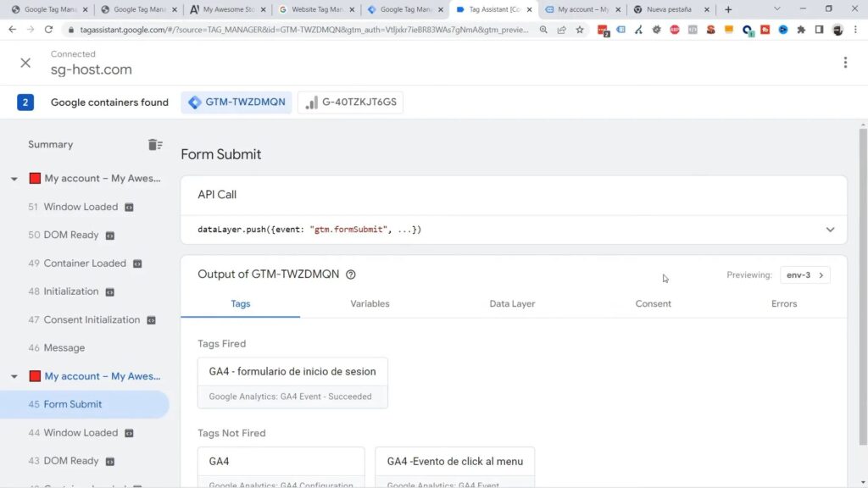This screenshot has height=488, width=868.
Task: Toggle the browser side panel
Action: pyautogui.click(x=820, y=30)
